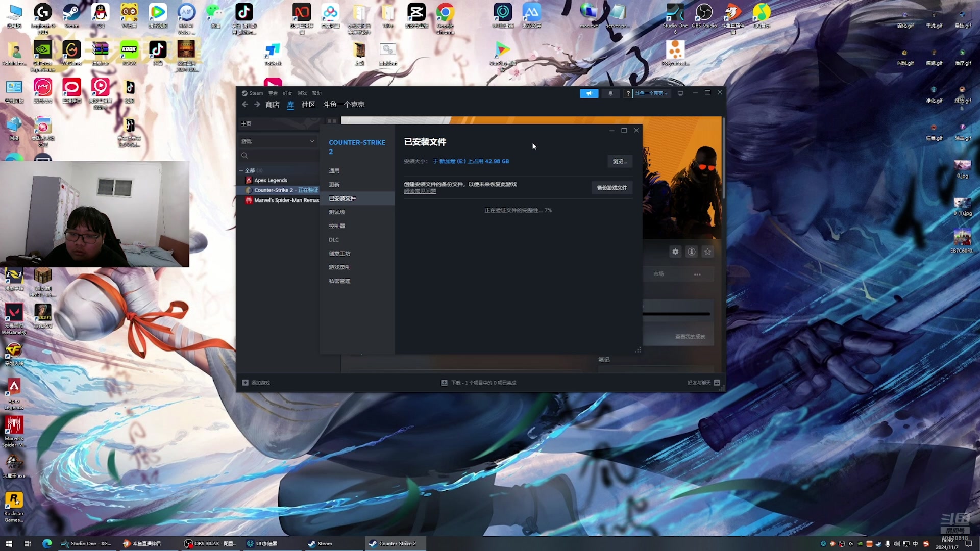Open game settings gear icon
The width and height of the screenshot is (980, 551).
[675, 252]
